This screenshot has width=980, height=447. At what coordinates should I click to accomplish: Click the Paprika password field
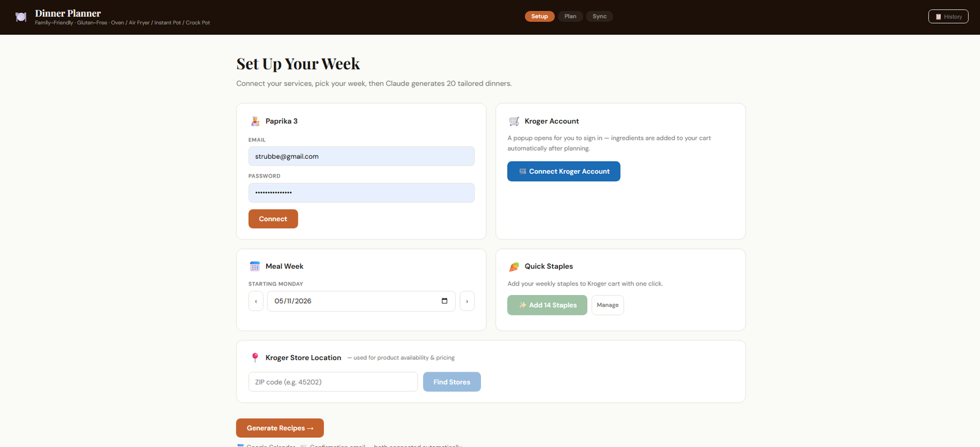click(x=361, y=193)
